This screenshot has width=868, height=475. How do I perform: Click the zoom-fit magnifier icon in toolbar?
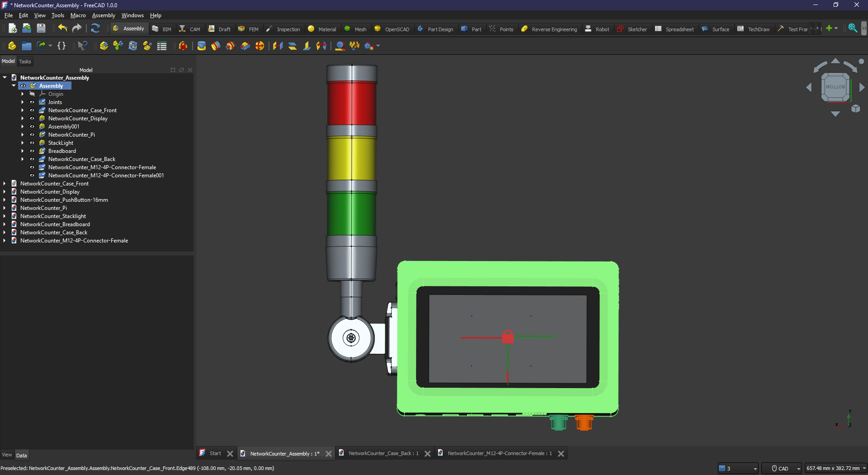click(853, 28)
